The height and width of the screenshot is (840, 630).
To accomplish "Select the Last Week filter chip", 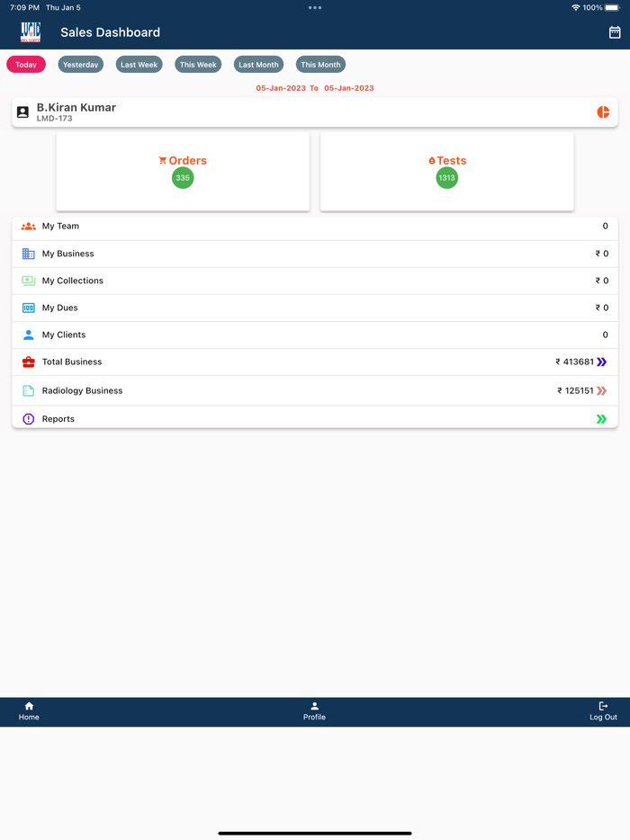I will point(139,64).
